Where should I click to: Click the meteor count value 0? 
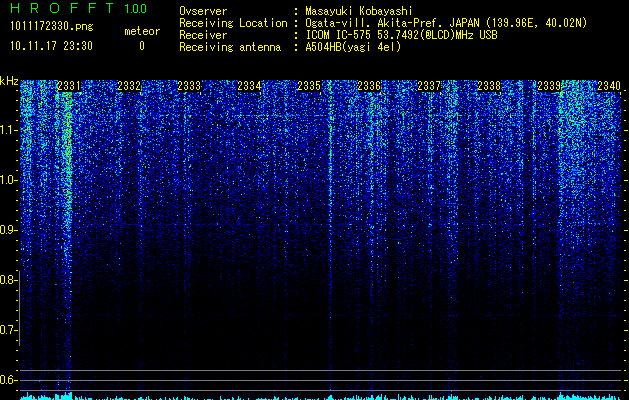pos(142,46)
